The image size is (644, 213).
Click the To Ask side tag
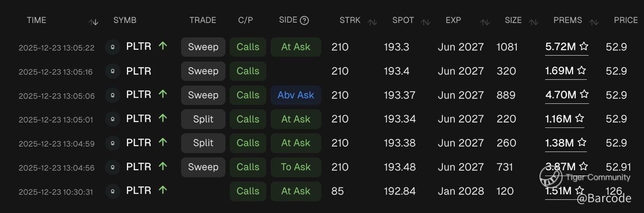click(x=296, y=167)
